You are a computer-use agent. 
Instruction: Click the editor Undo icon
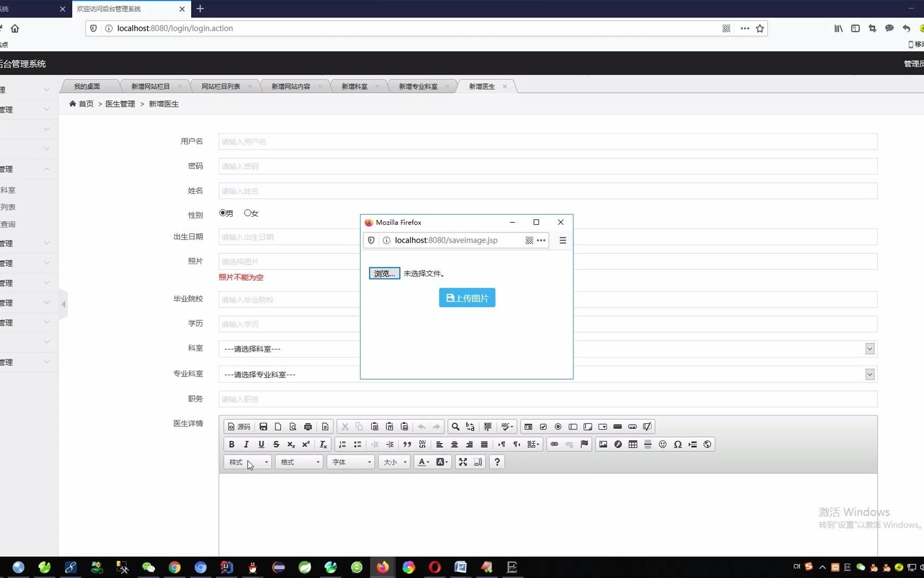(x=421, y=426)
